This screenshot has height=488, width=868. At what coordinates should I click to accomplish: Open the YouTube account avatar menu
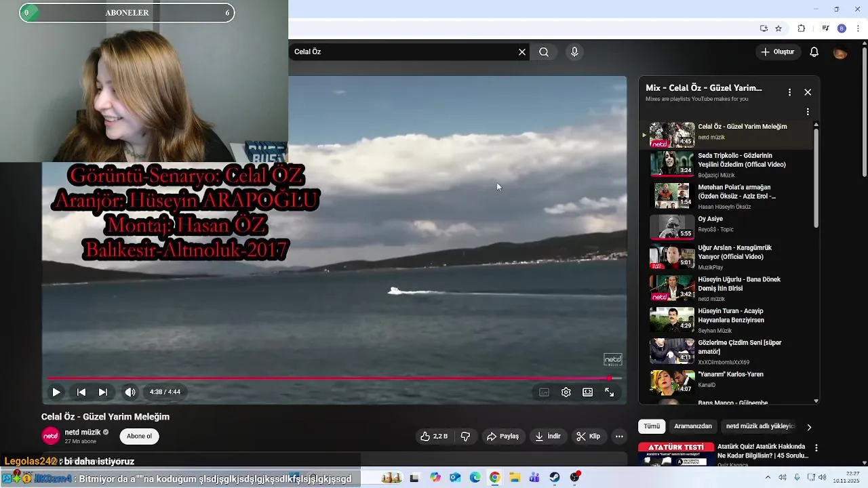[x=840, y=52]
